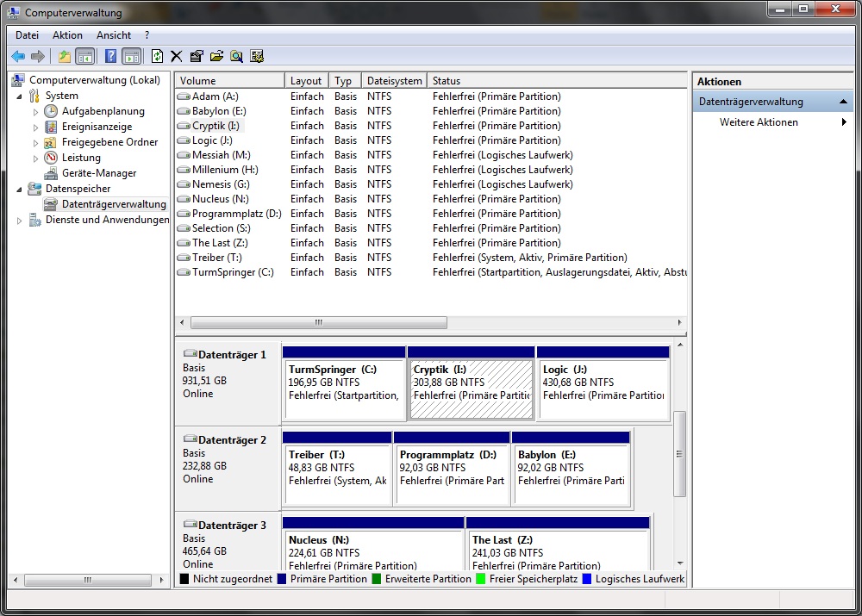The height and width of the screenshot is (616, 862).
Task: Click the open folder icon in the toolbar
Action: [x=216, y=56]
